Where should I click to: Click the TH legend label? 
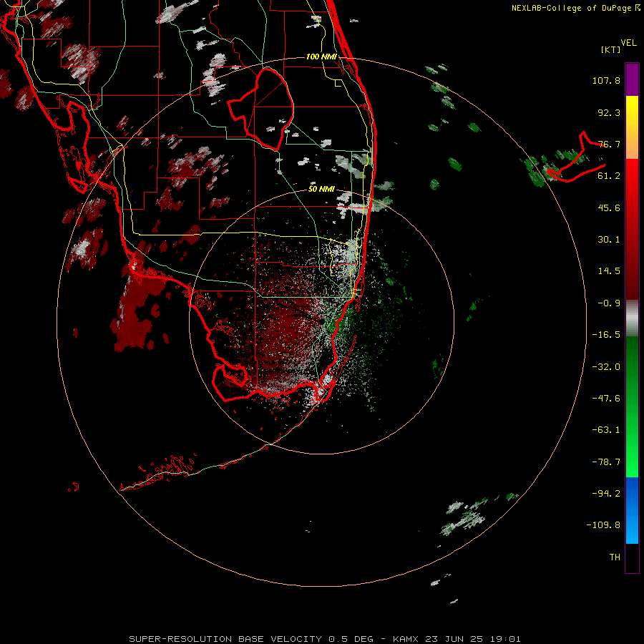[615, 557]
